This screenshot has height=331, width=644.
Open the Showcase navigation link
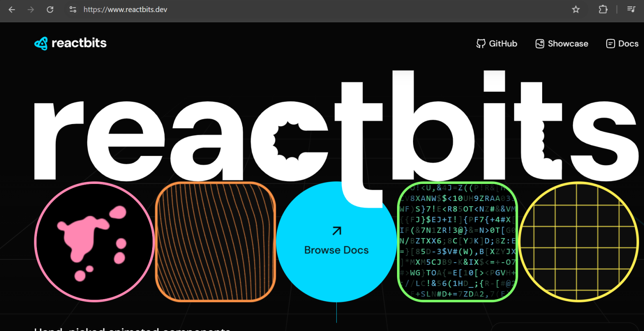click(562, 44)
